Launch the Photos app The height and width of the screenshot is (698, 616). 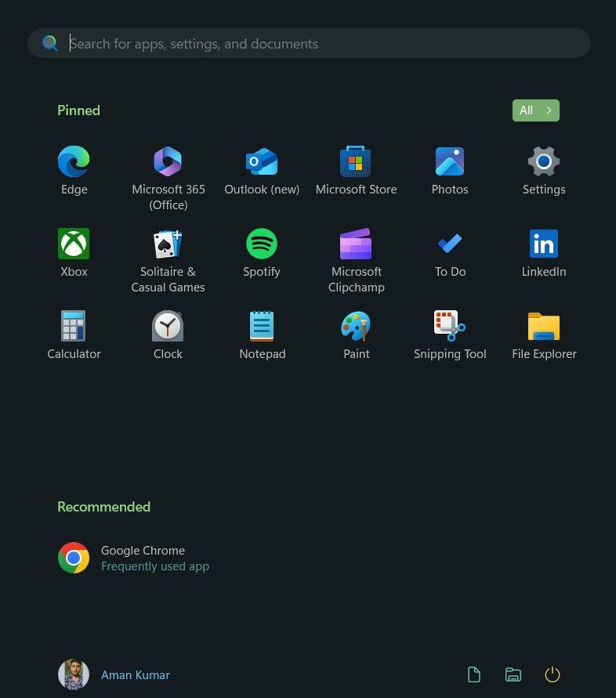(x=450, y=170)
